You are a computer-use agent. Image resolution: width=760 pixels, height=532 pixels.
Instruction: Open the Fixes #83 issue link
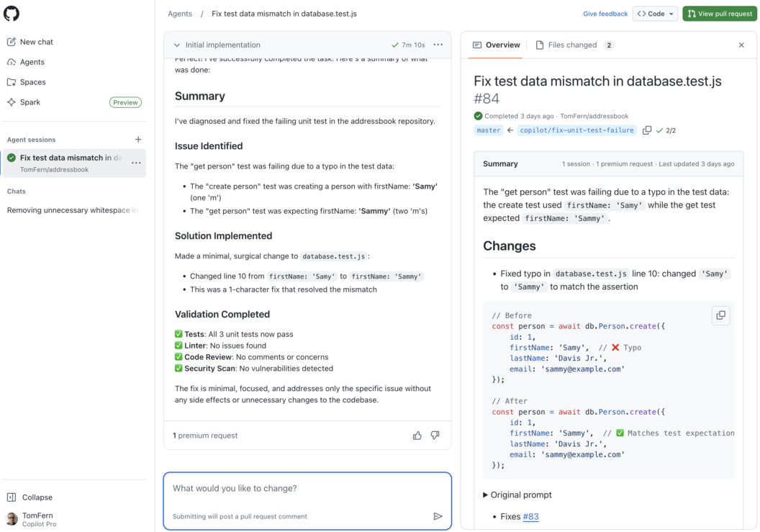[x=530, y=517]
